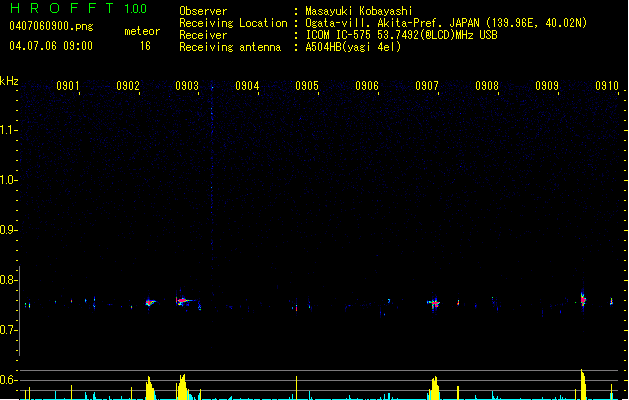
Task: Click the kHz axis unit label
Action: [9, 81]
